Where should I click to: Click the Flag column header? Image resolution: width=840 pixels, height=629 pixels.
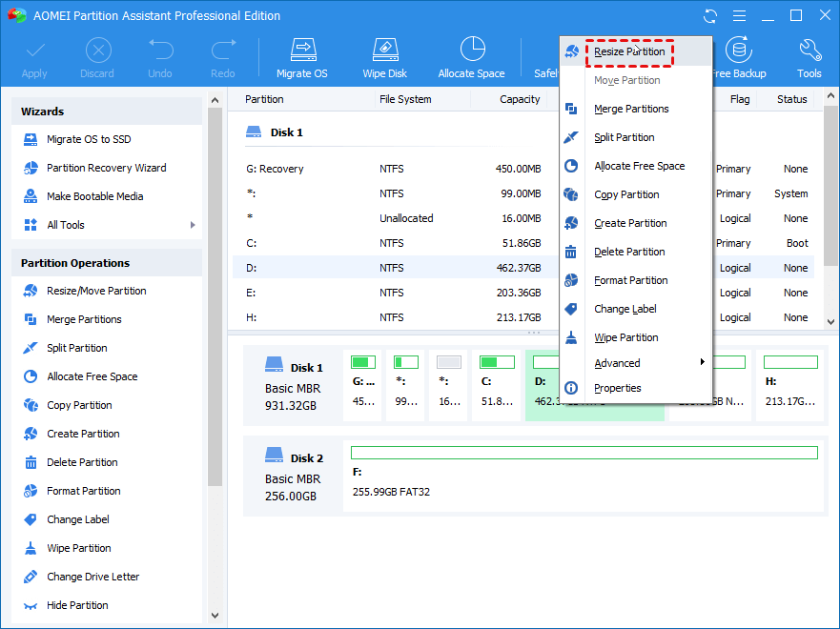click(740, 99)
